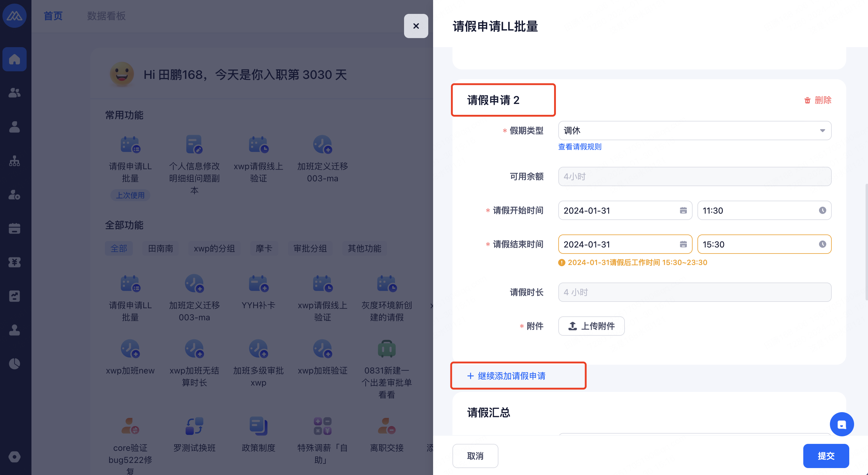Click the yen payroll sidebar icon

click(14, 262)
